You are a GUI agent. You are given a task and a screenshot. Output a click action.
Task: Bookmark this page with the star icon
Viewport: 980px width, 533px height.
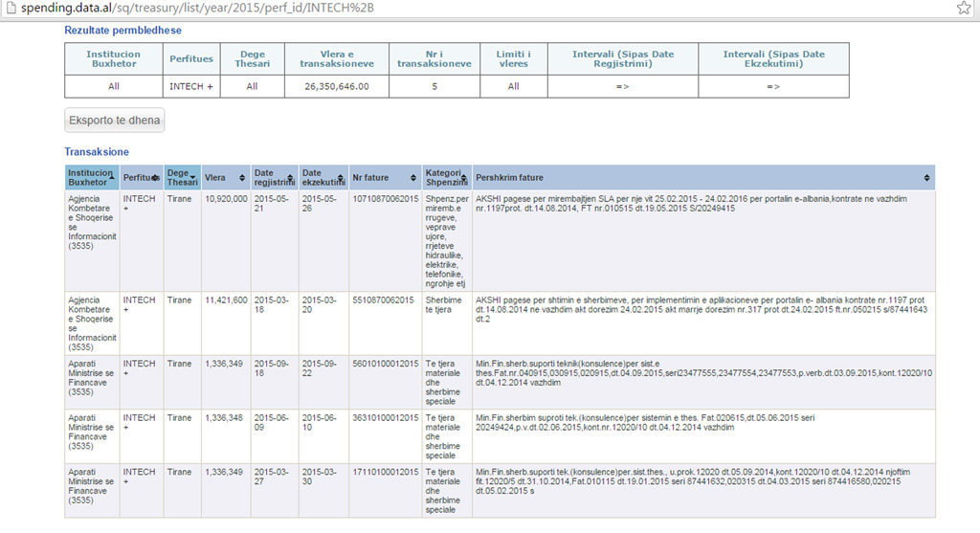[964, 9]
